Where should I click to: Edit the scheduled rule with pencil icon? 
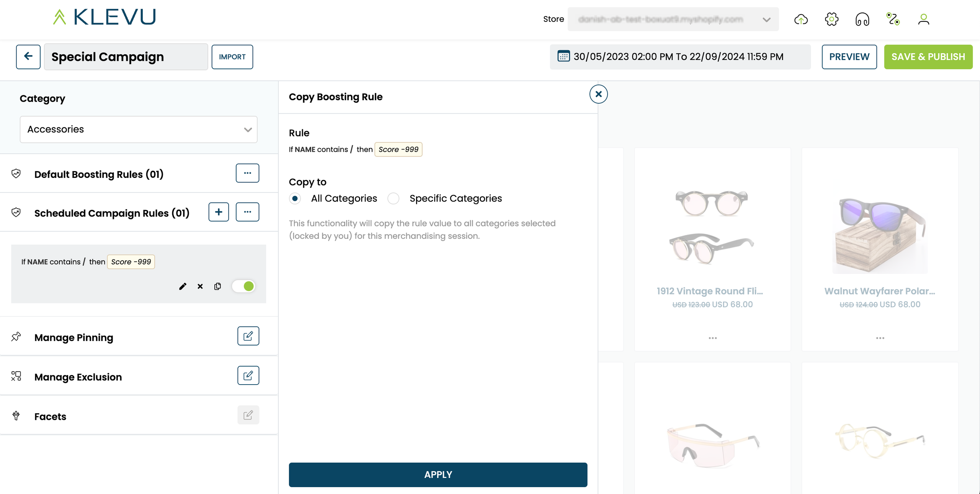click(x=183, y=286)
